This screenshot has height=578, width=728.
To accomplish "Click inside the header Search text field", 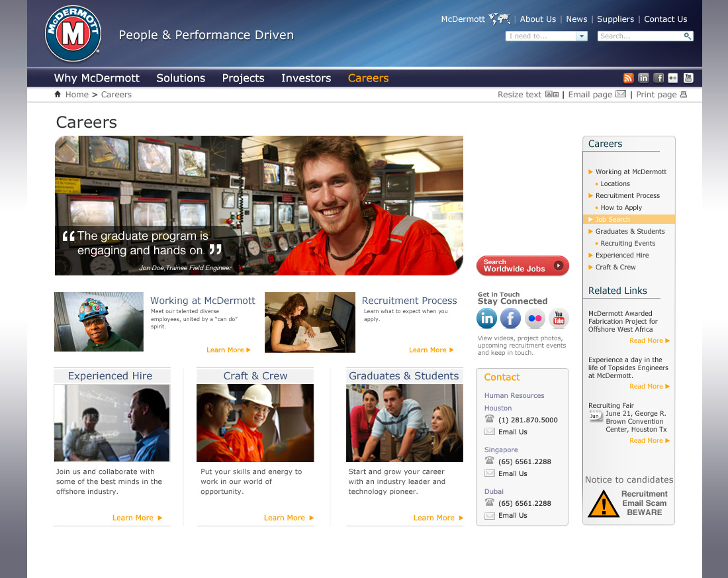I will pos(640,36).
